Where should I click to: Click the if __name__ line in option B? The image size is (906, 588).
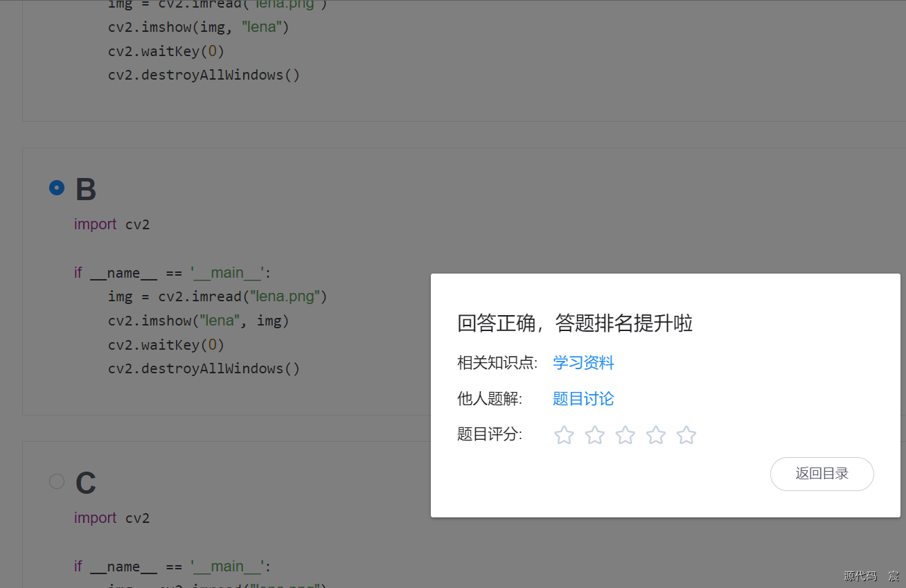pyautogui.click(x=172, y=273)
